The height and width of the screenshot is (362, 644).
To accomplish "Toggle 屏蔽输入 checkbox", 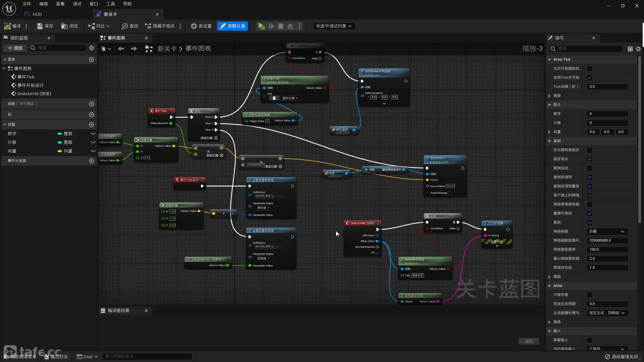I will [x=589, y=340].
